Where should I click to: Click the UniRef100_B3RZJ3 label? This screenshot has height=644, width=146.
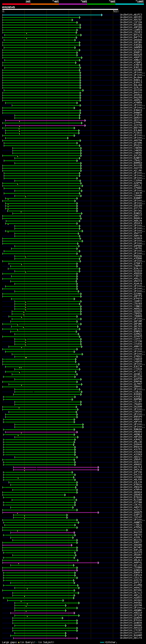coord(131,67)
